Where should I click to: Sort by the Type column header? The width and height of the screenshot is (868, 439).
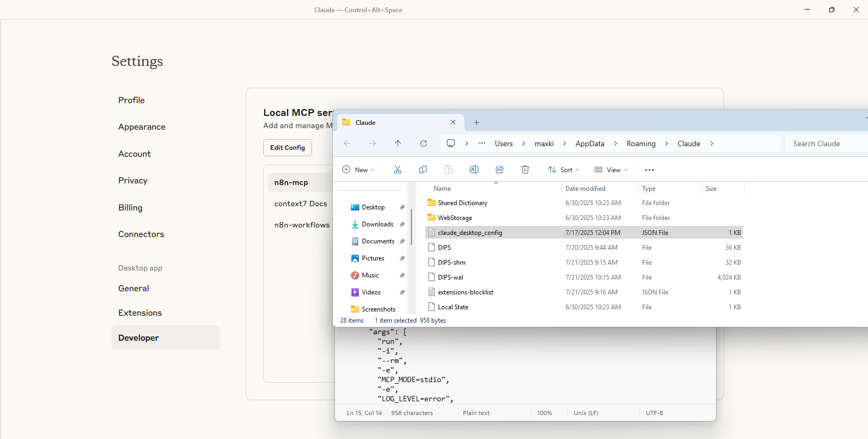648,189
